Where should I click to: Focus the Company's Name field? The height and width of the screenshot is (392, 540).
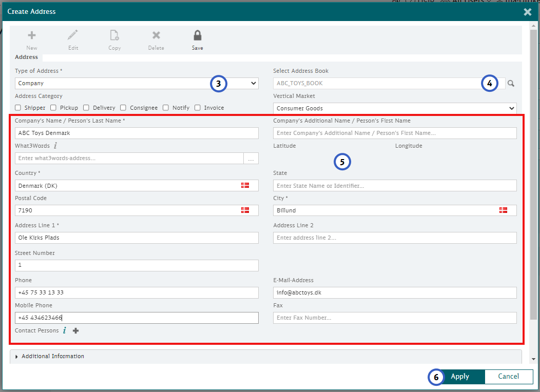[x=137, y=133]
